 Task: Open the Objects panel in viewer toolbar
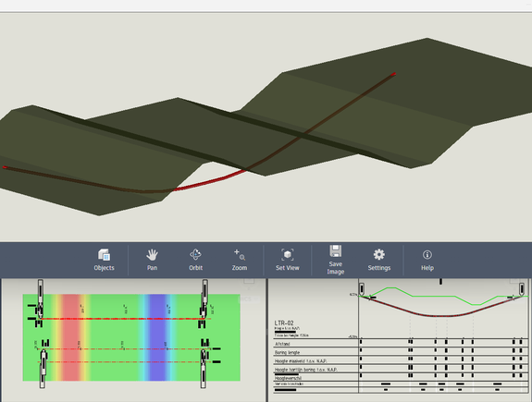(105, 260)
